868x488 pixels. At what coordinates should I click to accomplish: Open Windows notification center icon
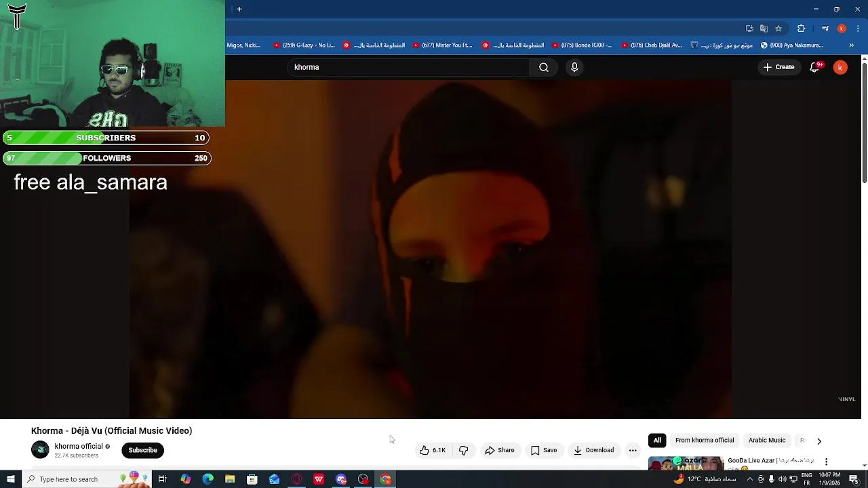click(854, 479)
